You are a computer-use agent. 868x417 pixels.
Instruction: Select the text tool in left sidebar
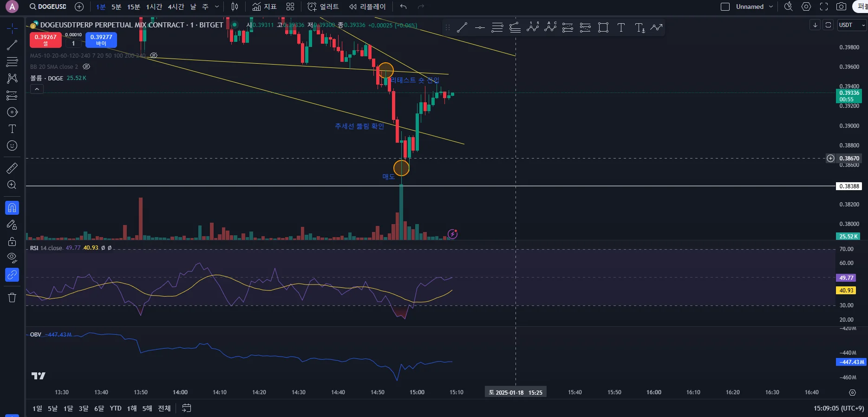[12, 129]
